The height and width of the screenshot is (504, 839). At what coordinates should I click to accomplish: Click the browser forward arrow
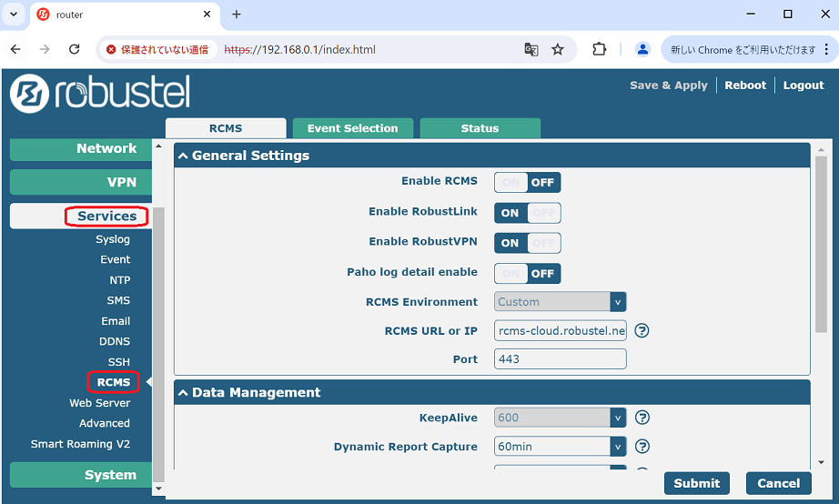pyautogui.click(x=45, y=49)
